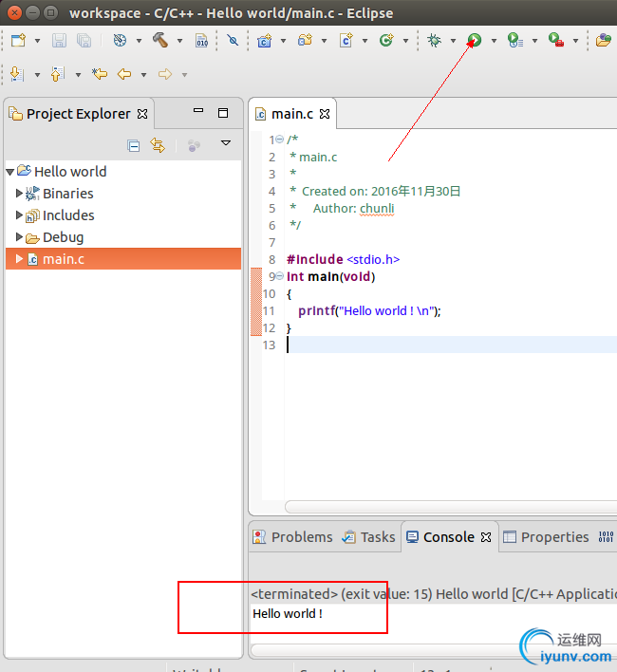This screenshot has width=617, height=672.
Task: Open the Tasks tab
Action: pos(368,537)
